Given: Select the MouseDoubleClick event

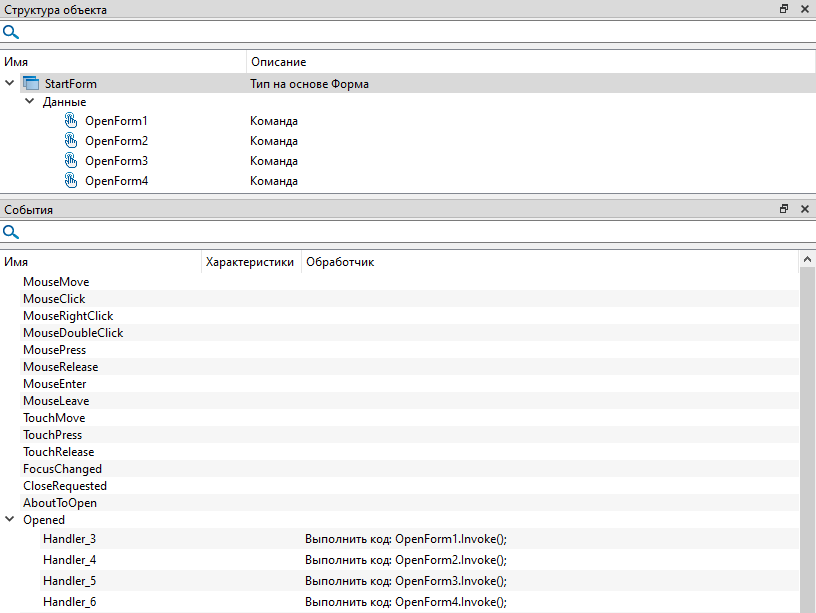Looking at the screenshot, I should coord(73,333).
